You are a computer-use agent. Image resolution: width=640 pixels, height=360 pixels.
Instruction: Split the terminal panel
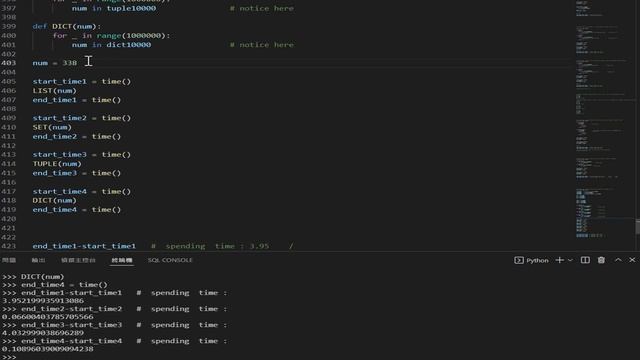[585, 260]
